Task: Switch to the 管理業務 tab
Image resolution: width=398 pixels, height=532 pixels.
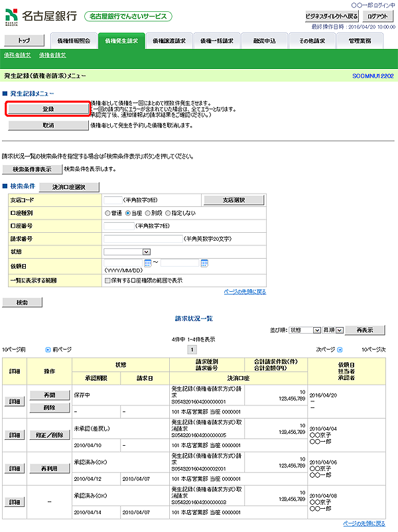Action: pos(360,41)
